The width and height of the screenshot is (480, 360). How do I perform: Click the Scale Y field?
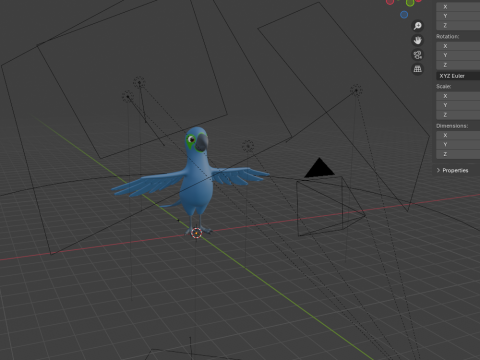coord(458,105)
